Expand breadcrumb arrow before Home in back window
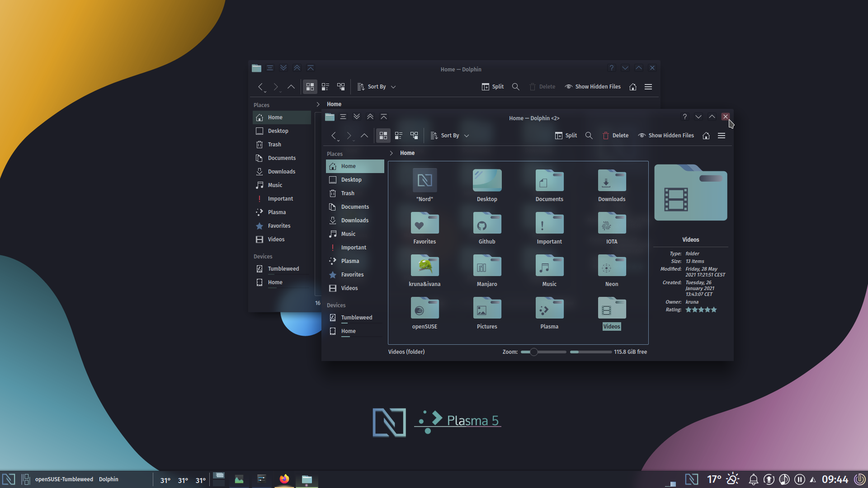The image size is (868, 488). (x=318, y=104)
